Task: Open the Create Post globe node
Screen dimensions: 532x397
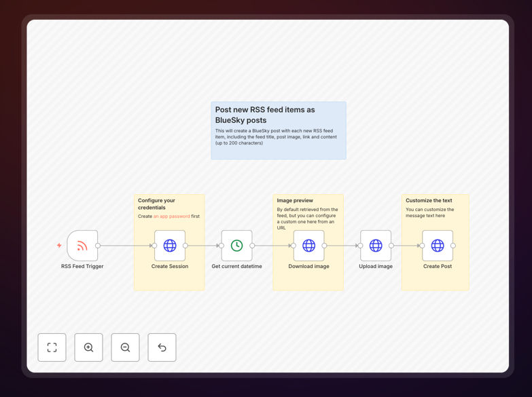Action: pos(438,246)
